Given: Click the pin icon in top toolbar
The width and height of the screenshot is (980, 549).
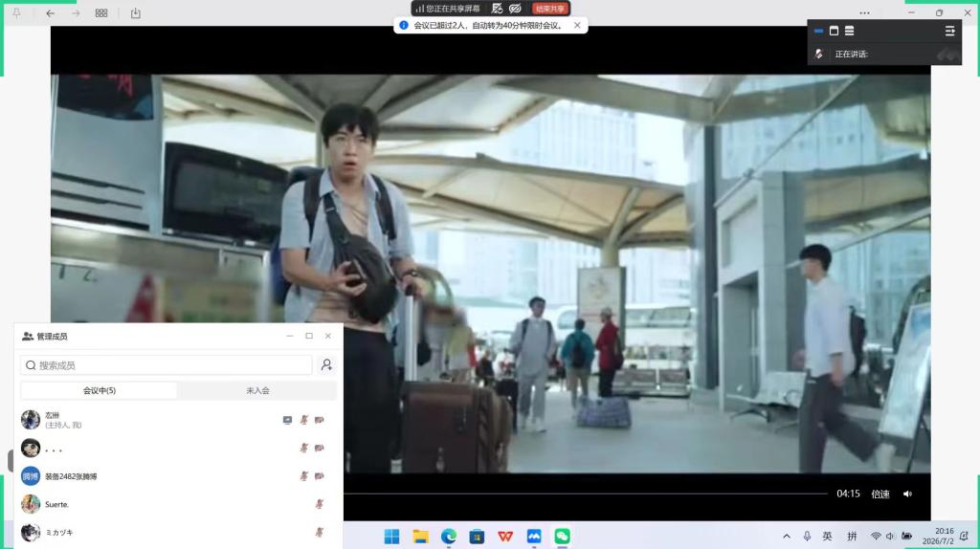Looking at the screenshot, I should (17, 13).
